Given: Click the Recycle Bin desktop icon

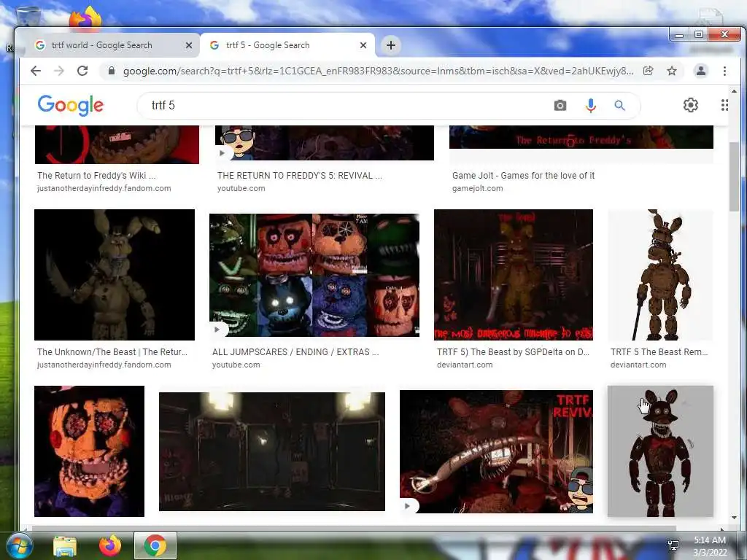Looking at the screenshot, I should point(28,16).
